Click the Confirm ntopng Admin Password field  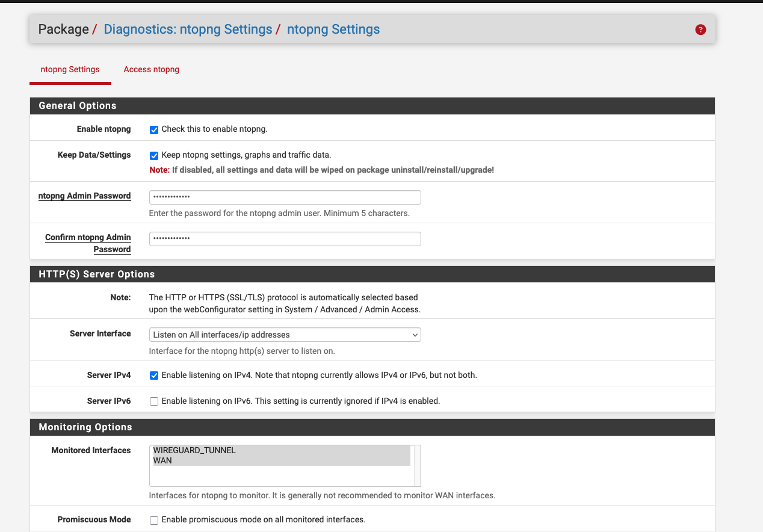pos(285,239)
